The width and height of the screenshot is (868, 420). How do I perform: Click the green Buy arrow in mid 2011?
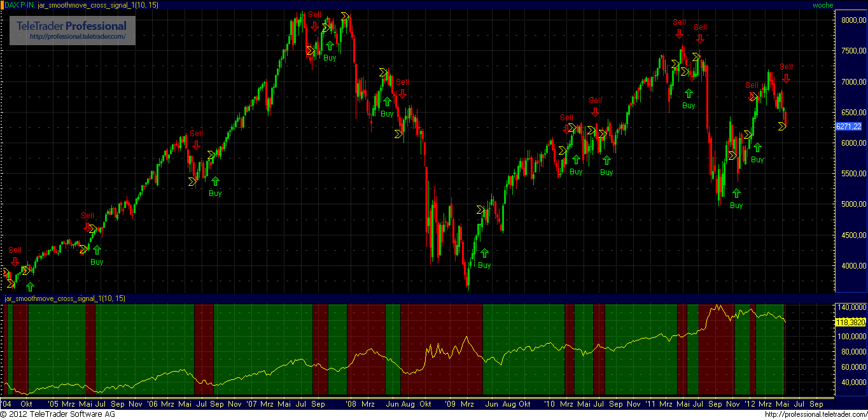point(689,94)
